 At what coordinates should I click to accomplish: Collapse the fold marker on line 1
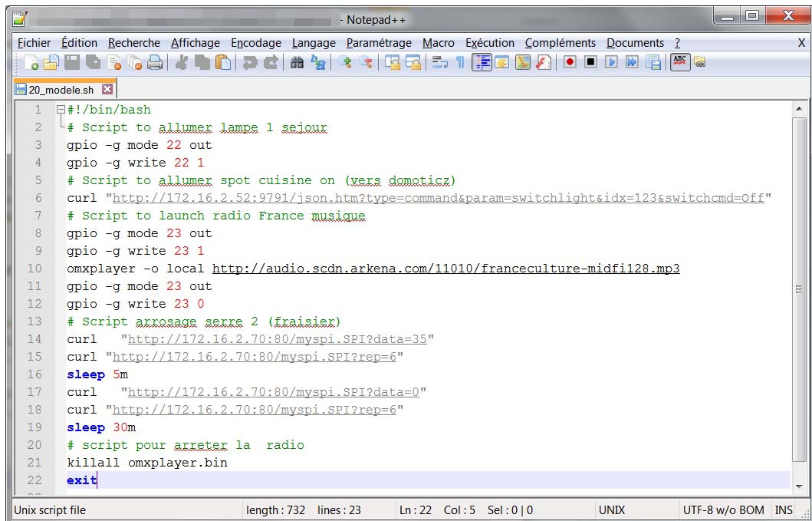[61, 110]
